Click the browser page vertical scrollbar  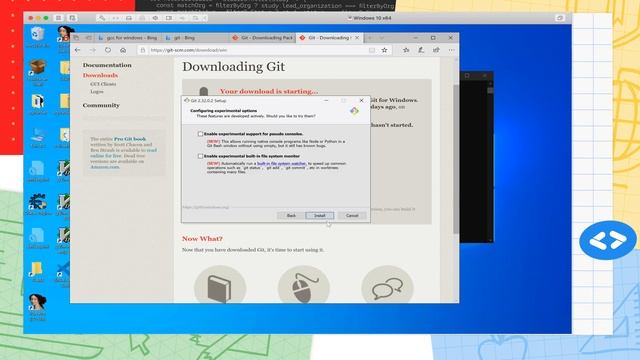pyautogui.click(x=456, y=159)
